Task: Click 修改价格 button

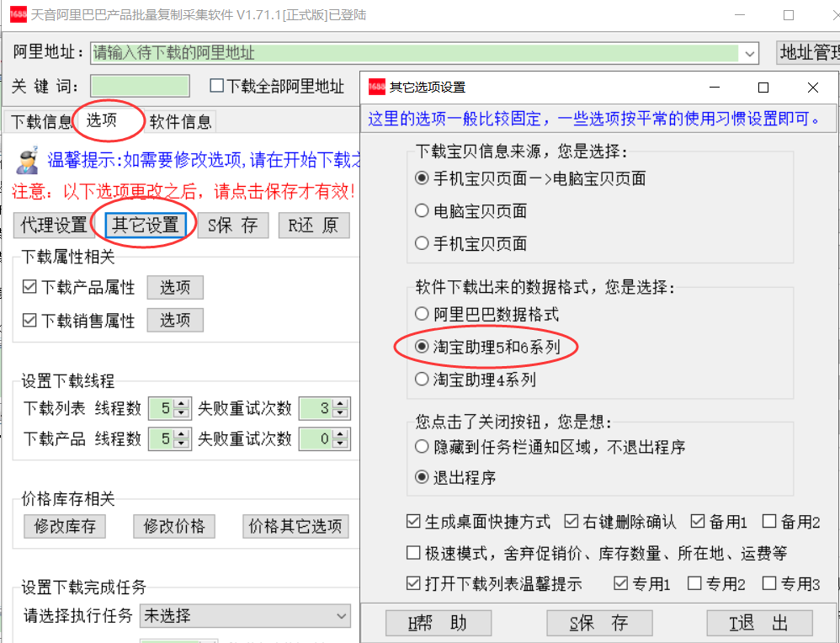Action: point(174,527)
